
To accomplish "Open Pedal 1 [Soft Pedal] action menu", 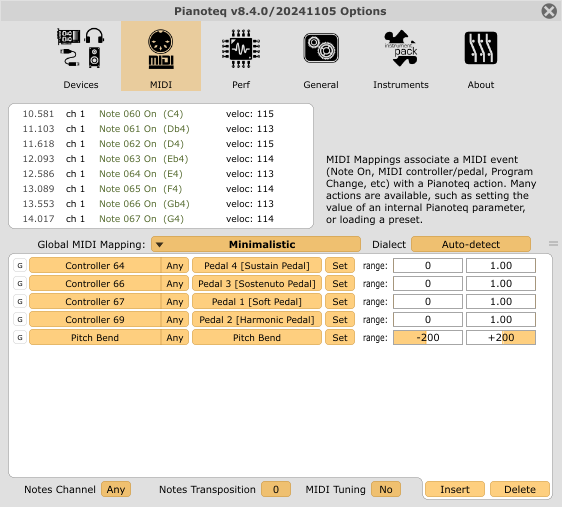I will [x=257, y=301].
